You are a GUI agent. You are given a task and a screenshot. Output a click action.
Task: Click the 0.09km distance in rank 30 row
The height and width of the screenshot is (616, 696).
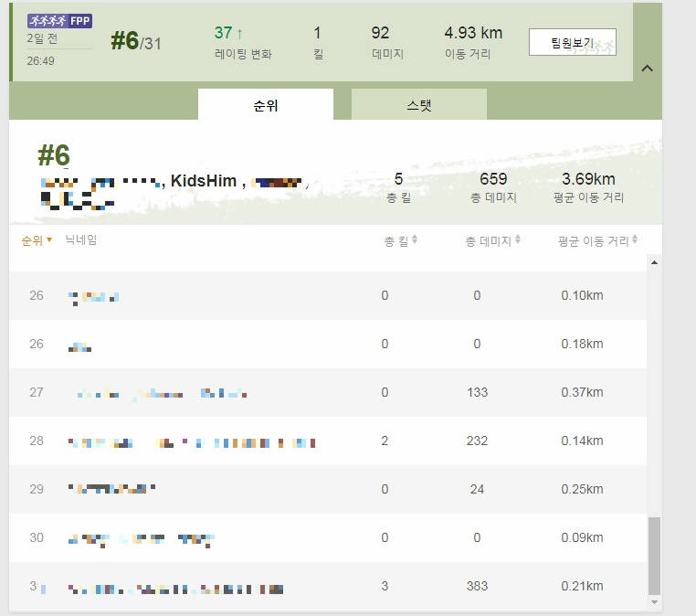582,537
